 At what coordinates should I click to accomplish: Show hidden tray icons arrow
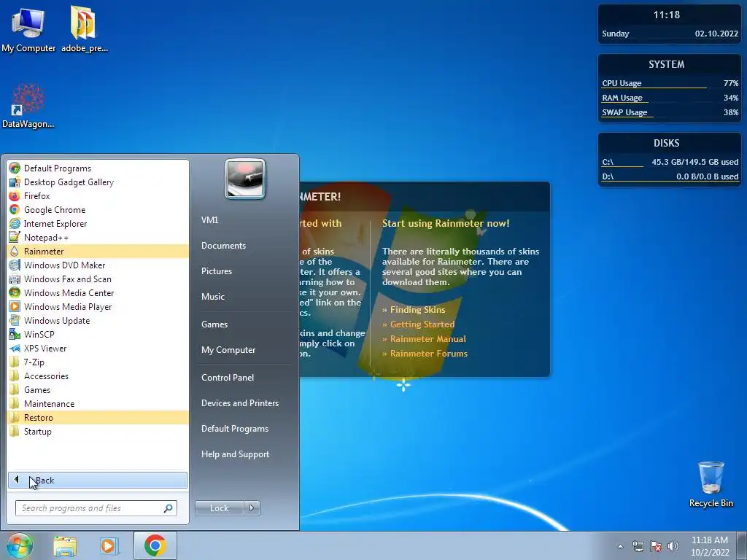(620, 546)
